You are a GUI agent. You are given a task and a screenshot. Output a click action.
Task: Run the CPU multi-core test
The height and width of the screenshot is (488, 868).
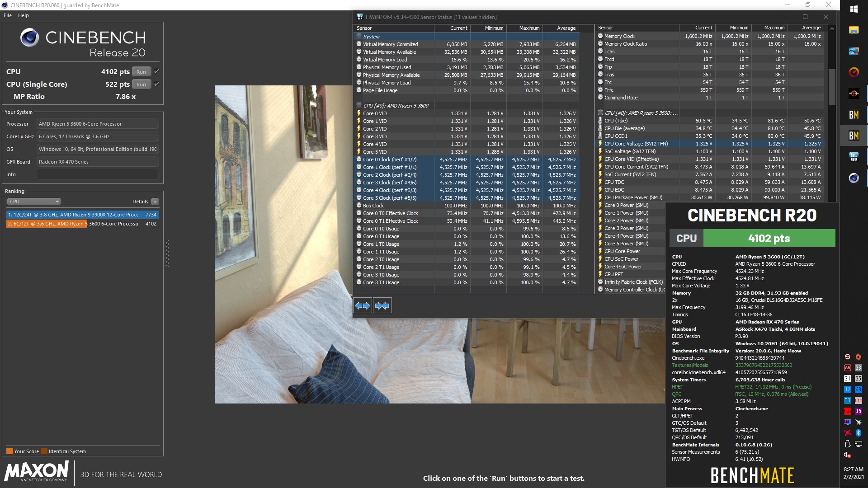click(x=142, y=71)
